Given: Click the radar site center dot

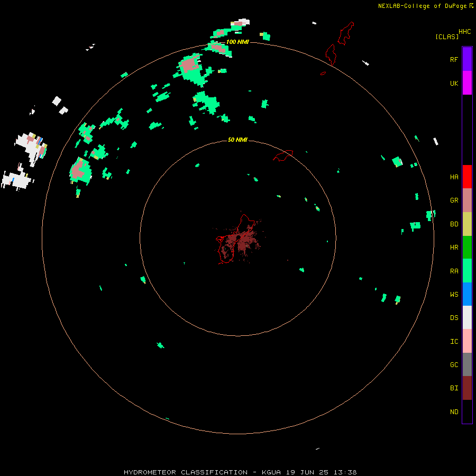Looking at the screenshot, I should coord(239,237).
